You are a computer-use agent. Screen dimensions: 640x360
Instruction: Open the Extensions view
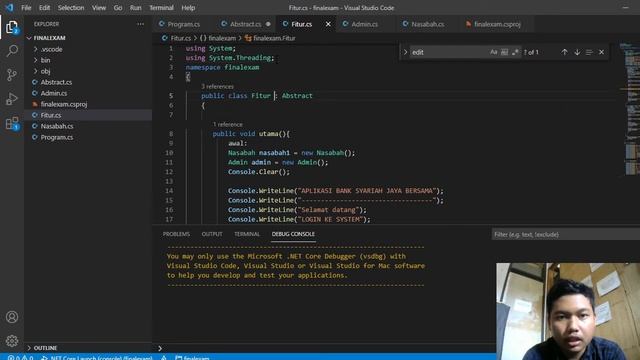12,123
